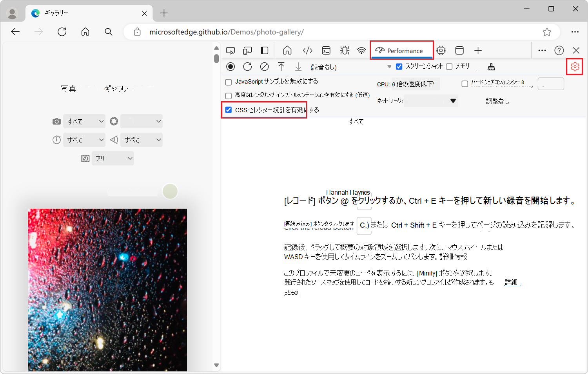Uncheck CSS セレクター統計を有効にする
588x374 pixels.
click(229, 110)
